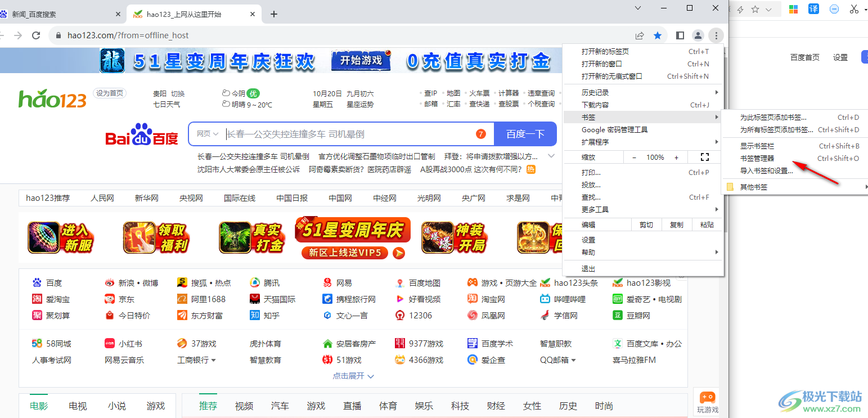Expand hot news list chevron

(x=551, y=156)
